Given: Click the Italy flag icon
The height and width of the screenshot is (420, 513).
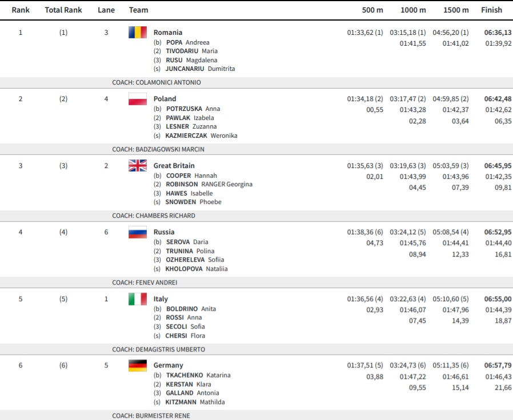Looking at the screenshot, I should [x=138, y=299].
